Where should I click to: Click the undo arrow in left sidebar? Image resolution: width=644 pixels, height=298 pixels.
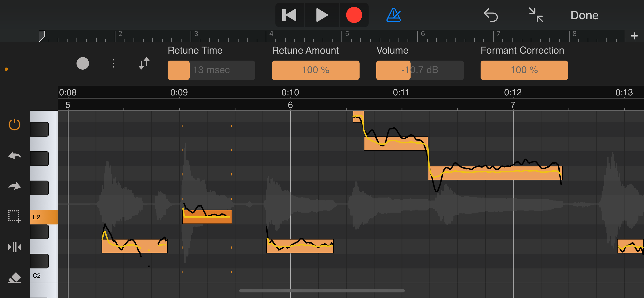click(15, 155)
